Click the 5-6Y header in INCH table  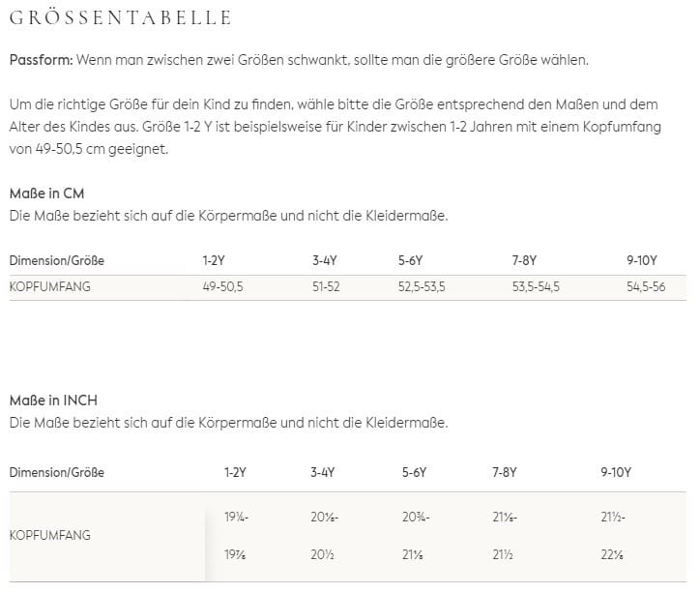[x=415, y=472]
